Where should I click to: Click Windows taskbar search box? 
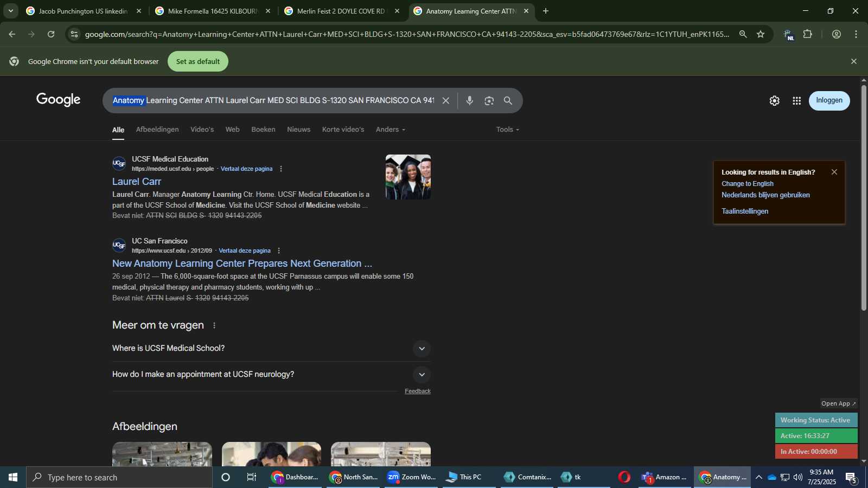119,477
